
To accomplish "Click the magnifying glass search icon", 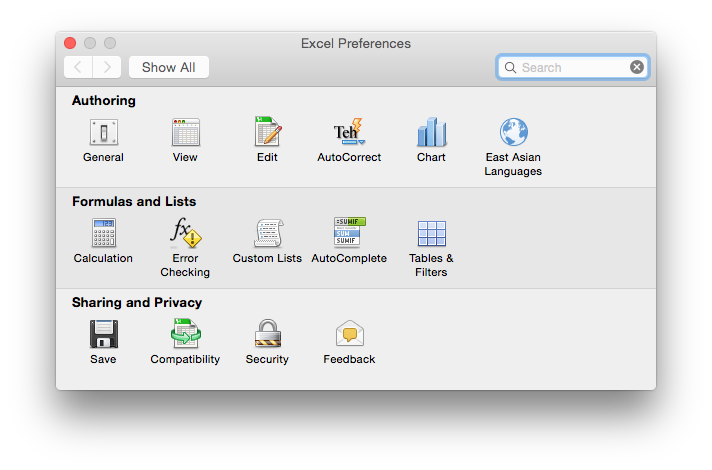I will tap(510, 68).
